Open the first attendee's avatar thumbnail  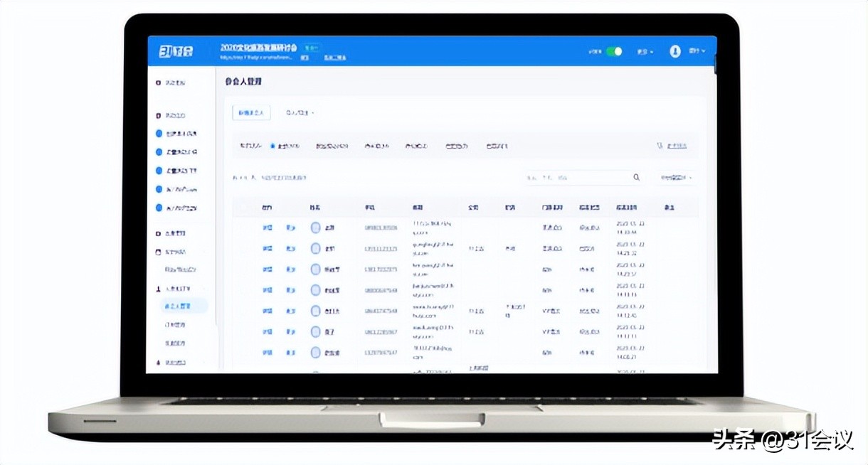click(x=315, y=228)
